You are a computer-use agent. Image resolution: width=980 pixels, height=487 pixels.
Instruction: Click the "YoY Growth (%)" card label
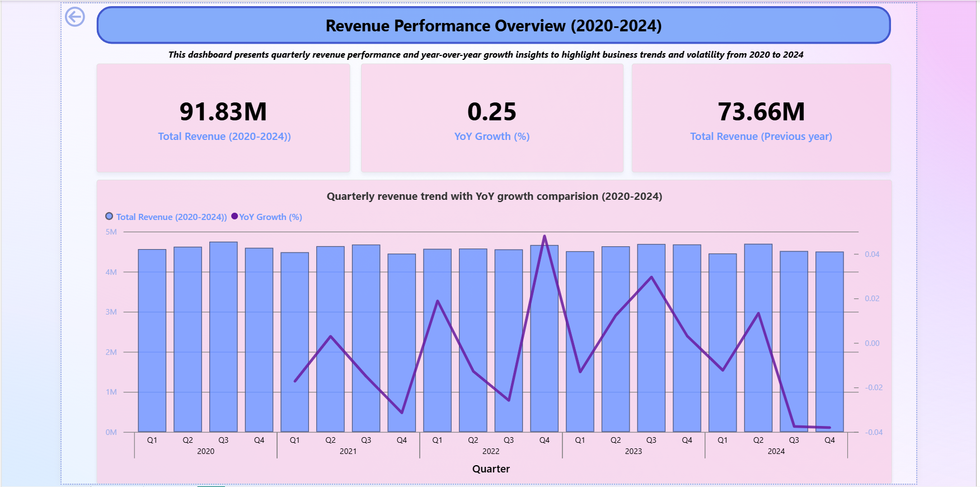(492, 137)
